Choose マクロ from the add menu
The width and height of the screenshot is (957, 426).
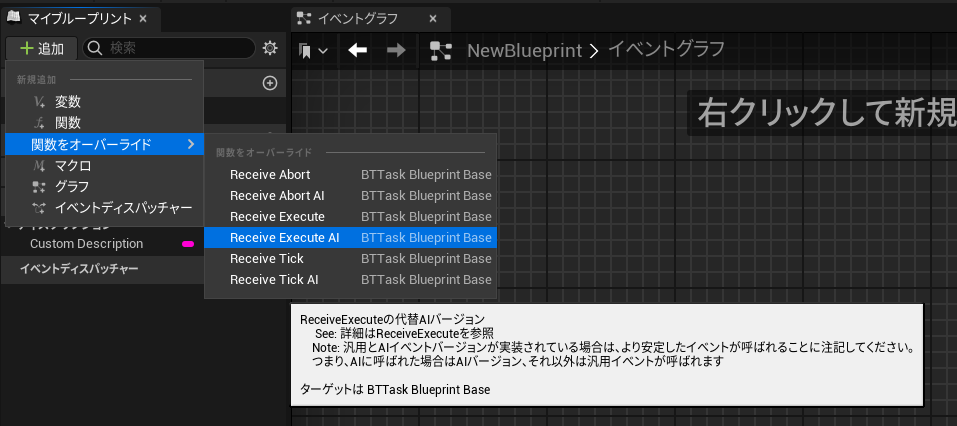coord(104,165)
